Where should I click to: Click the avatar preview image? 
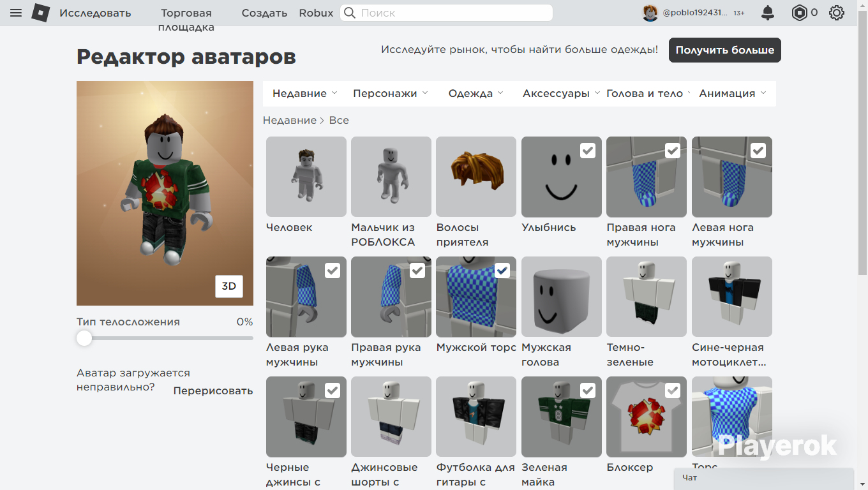(x=165, y=193)
